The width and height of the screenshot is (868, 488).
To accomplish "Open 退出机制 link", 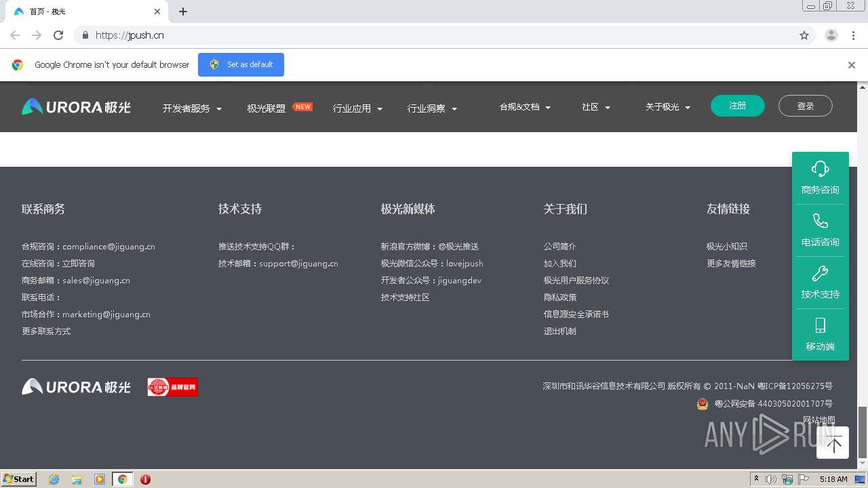I will [559, 331].
